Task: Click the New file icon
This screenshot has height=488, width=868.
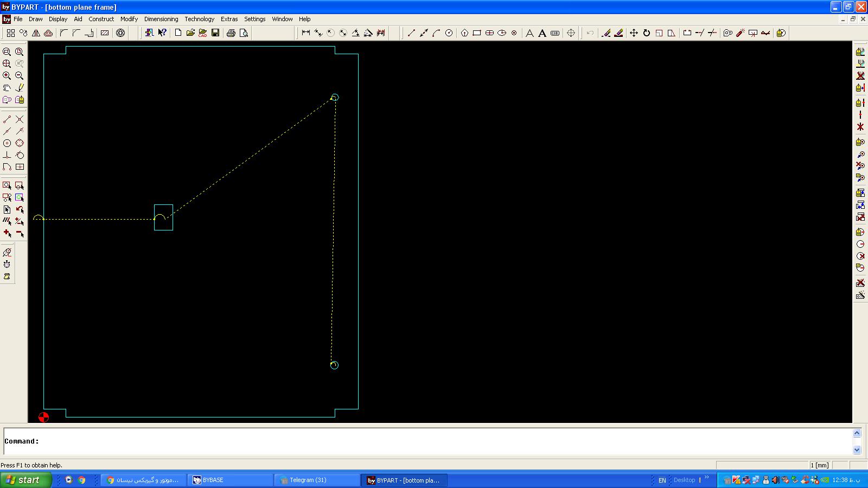Action: point(178,33)
